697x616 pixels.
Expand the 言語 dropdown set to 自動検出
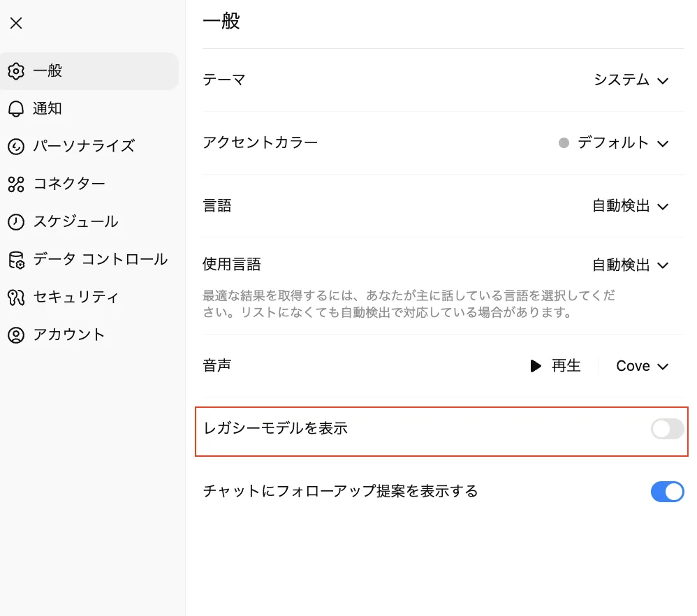pos(630,206)
